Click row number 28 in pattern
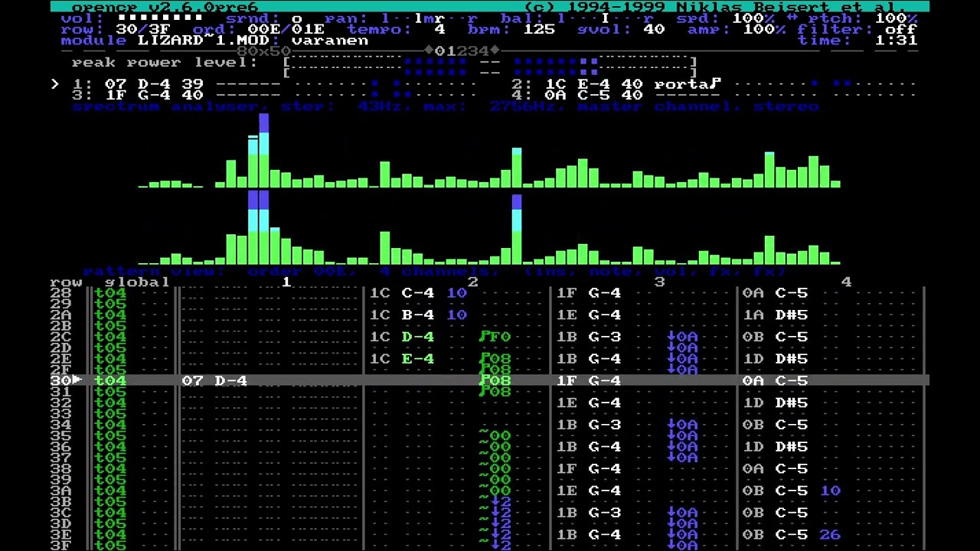980x551 pixels. tap(60, 293)
